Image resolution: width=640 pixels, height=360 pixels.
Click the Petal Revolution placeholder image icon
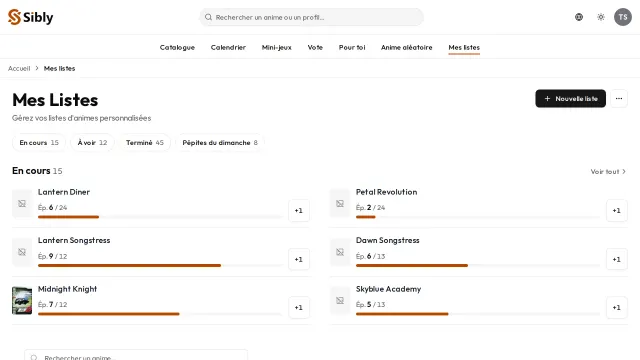(340, 203)
